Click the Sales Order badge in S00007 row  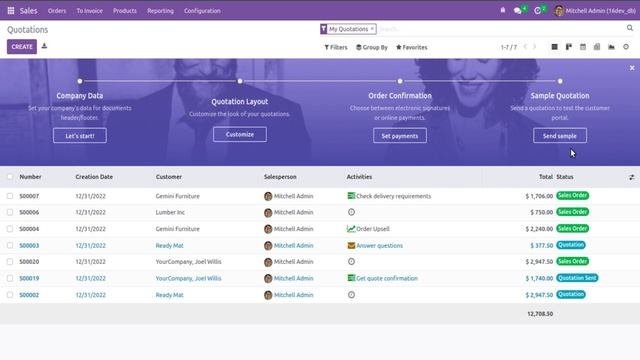[x=573, y=196]
